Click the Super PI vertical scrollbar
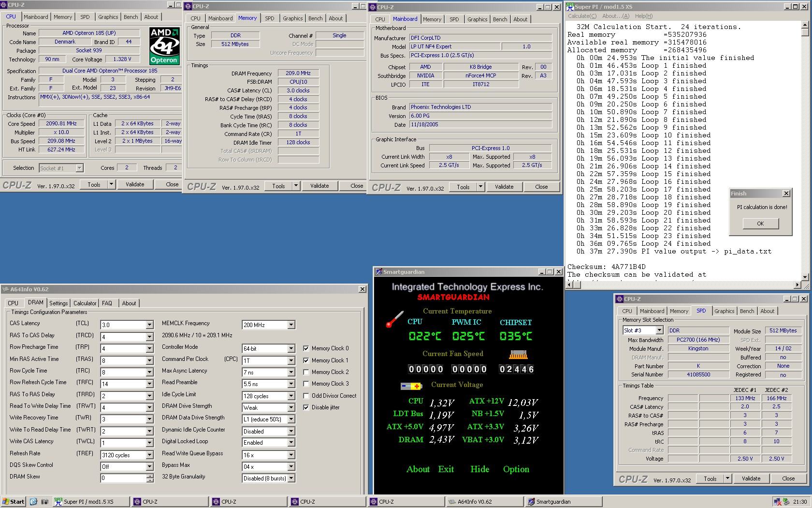This screenshot has height=508, width=812. (805, 151)
